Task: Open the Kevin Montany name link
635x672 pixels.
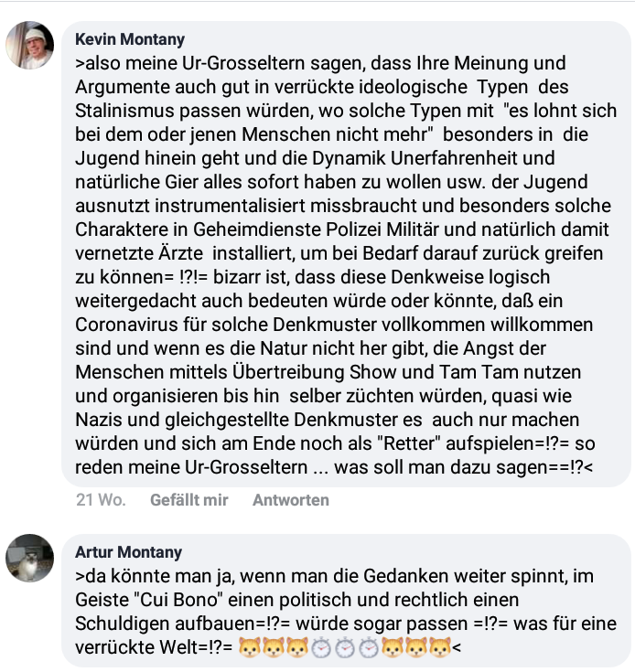Action: click(130, 39)
